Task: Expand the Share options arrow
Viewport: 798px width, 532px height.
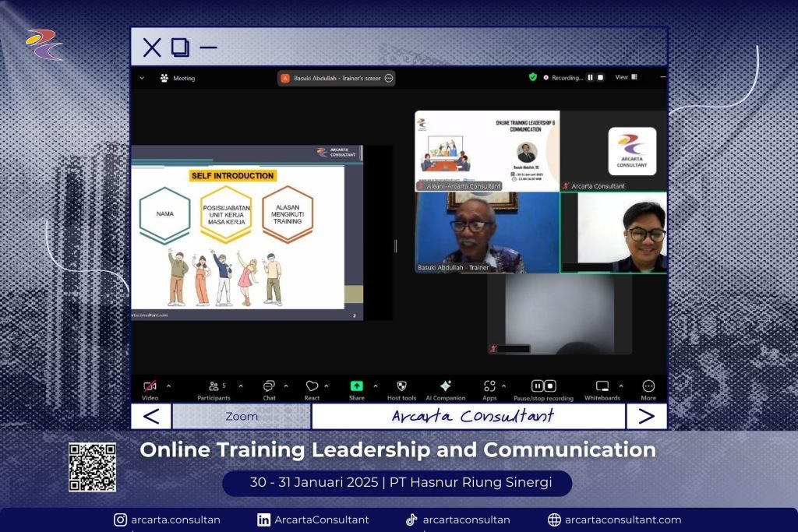Action: (376, 386)
